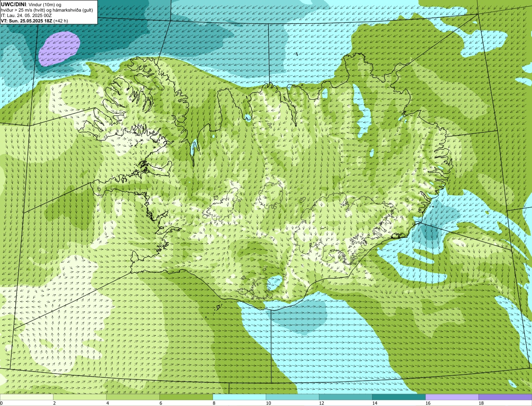532x406 pixels.
Task: Click the '6' scale label
Action: [x=161, y=403]
